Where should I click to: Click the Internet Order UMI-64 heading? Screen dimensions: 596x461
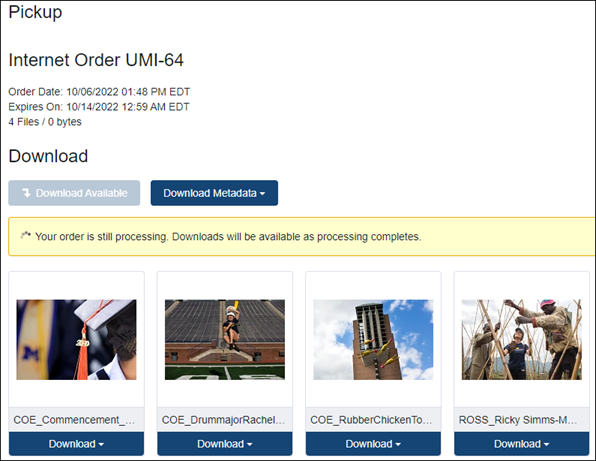click(96, 60)
